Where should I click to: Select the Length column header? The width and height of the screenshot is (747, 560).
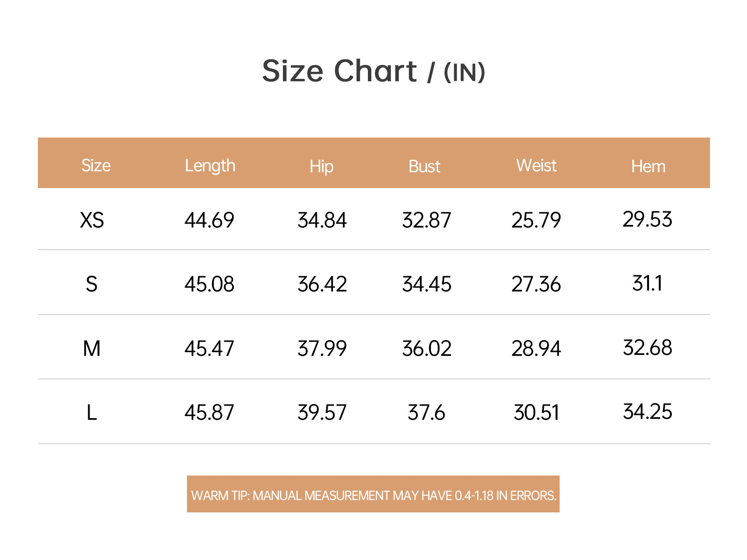pyautogui.click(x=210, y=166)
